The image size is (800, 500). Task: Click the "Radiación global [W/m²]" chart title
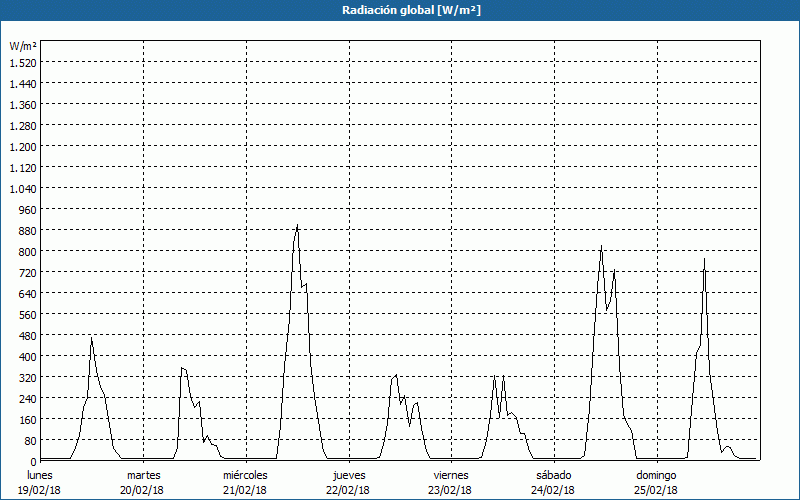click(x=400, y=10)
